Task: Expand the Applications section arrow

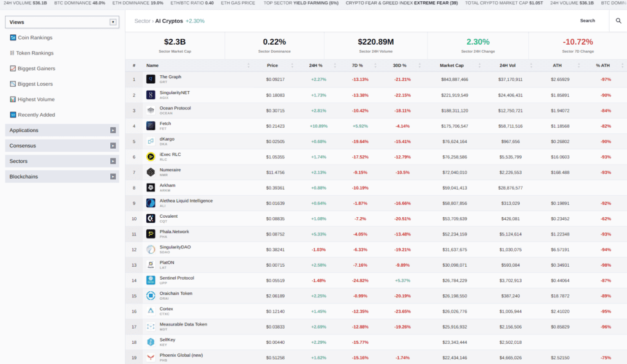Action: (x=113, y=130)
